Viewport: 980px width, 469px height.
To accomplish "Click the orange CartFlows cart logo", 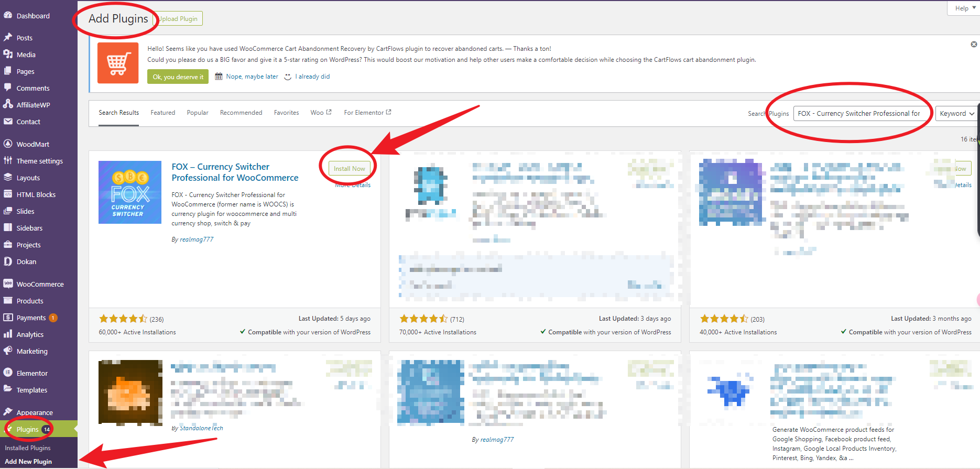I will [118, 63].
